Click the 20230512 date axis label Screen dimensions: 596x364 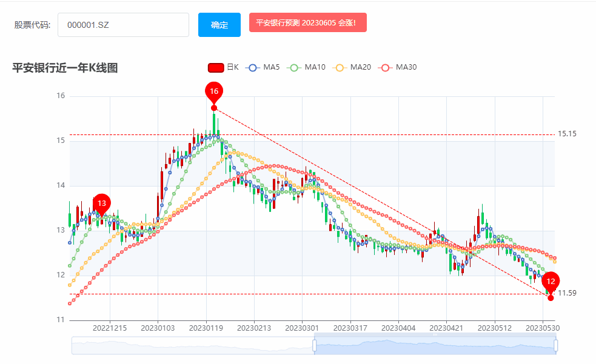tap(495, 328)
